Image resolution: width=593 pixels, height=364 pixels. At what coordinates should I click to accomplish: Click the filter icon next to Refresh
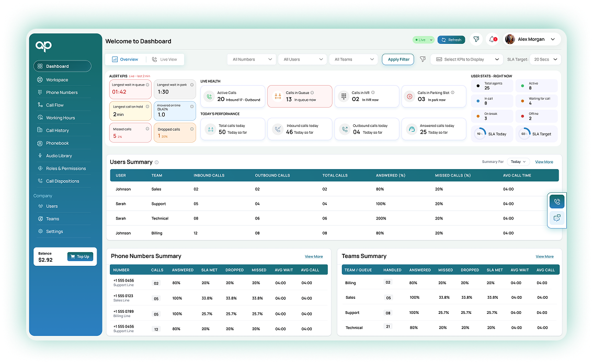(x=476, y=40)
